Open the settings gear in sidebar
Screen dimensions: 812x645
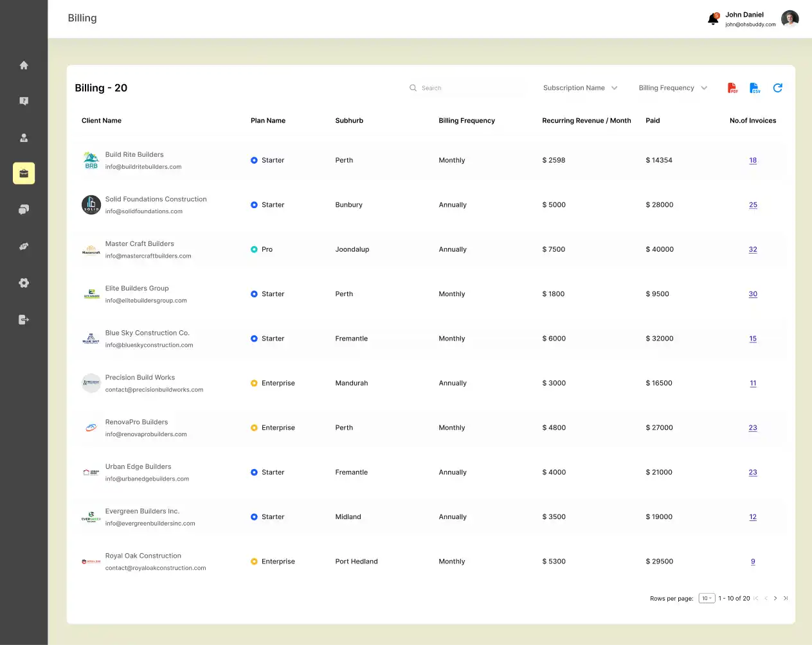(24, 283)
